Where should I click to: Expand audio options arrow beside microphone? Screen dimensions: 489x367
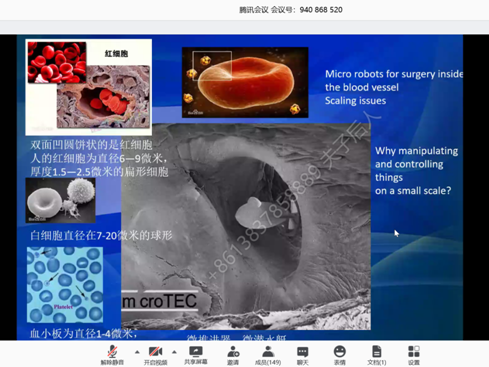pyautogui.click(x=137, y=352)
